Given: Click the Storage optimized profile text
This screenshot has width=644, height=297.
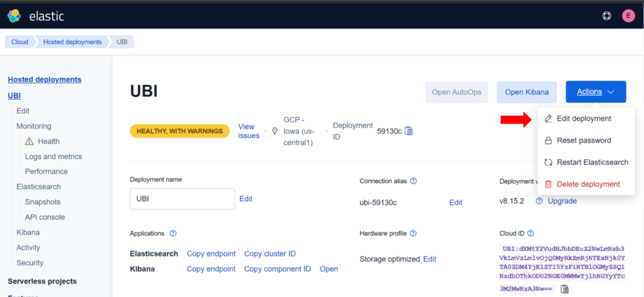Looking at the screenshot, I should pos(390,259).
